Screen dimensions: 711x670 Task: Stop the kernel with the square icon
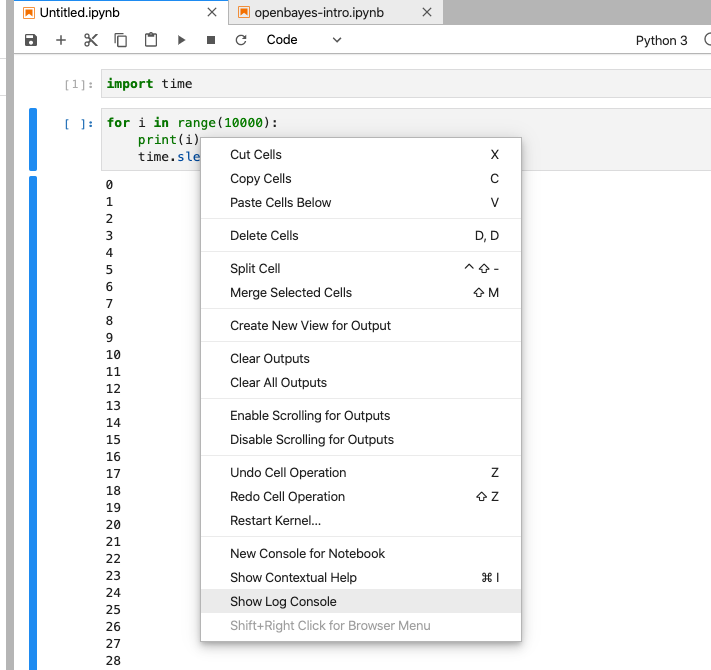pos(211,40)
